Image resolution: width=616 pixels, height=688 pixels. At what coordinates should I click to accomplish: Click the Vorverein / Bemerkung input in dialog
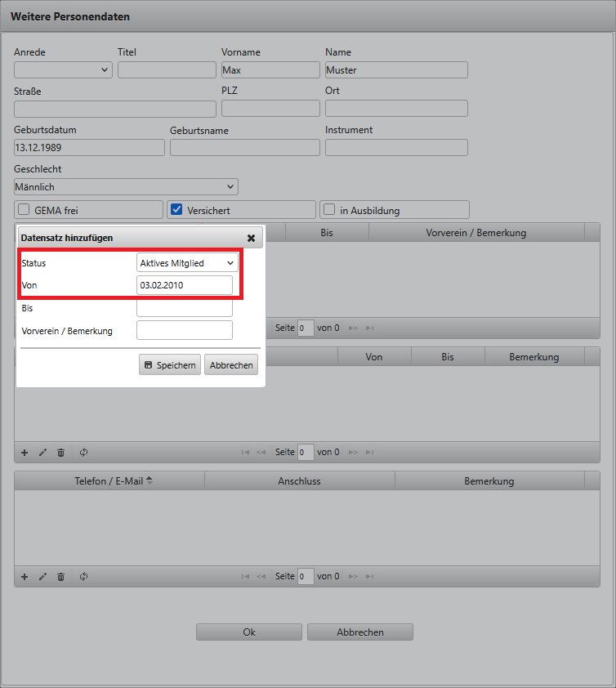point(184,330)
